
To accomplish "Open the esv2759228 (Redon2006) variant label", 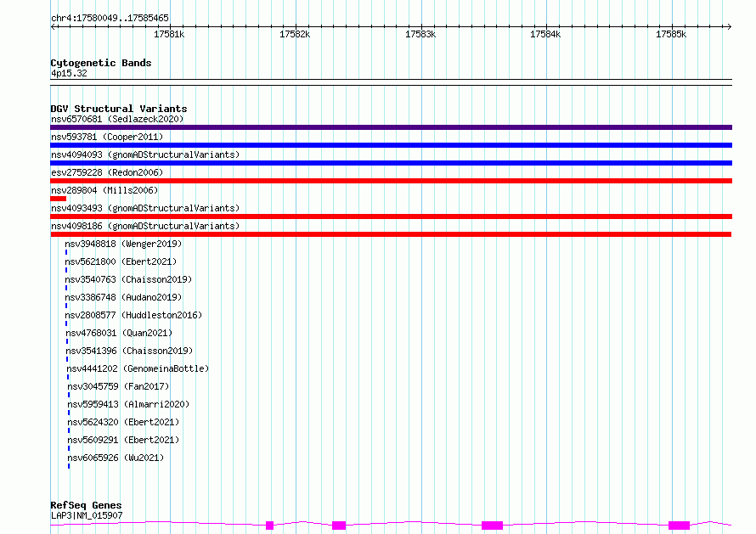I will (x=107, y=172).
